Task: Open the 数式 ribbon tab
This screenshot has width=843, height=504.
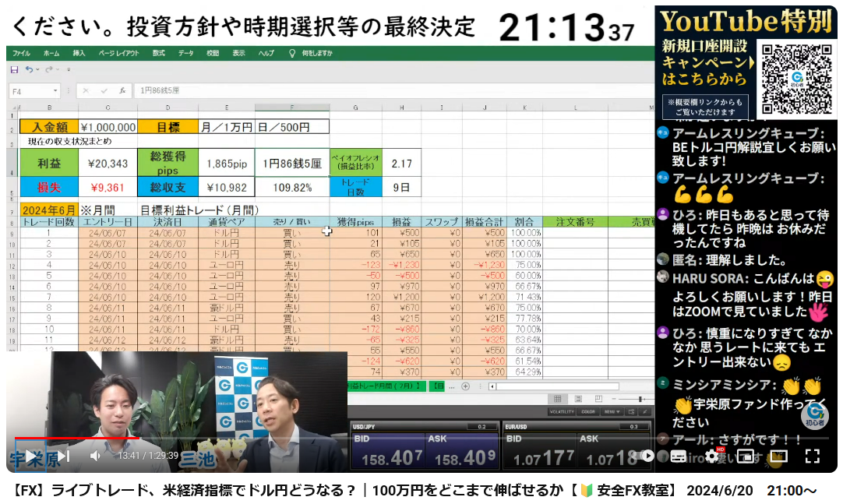Action: tap(158, 54)
